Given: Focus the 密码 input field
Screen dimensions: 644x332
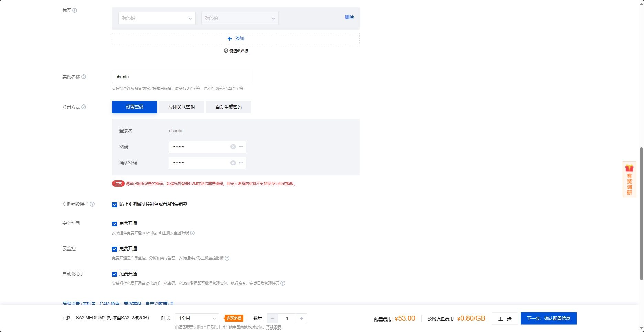Looking at the screenshot, I should click(207, 147).
